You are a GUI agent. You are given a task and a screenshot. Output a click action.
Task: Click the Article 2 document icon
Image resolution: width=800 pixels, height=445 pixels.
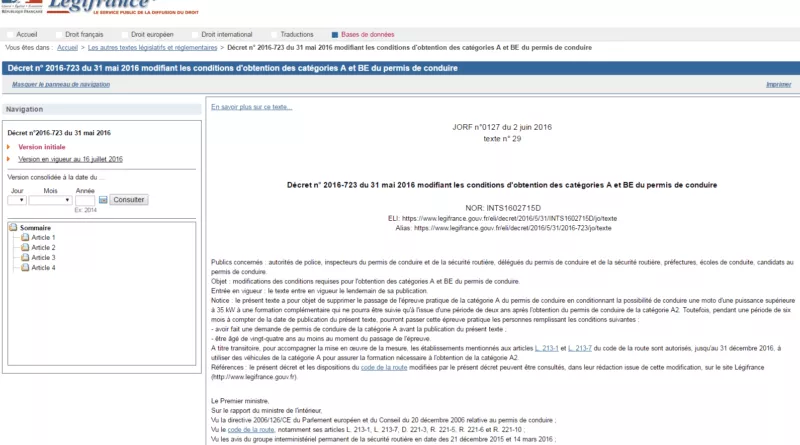point(25,248)
